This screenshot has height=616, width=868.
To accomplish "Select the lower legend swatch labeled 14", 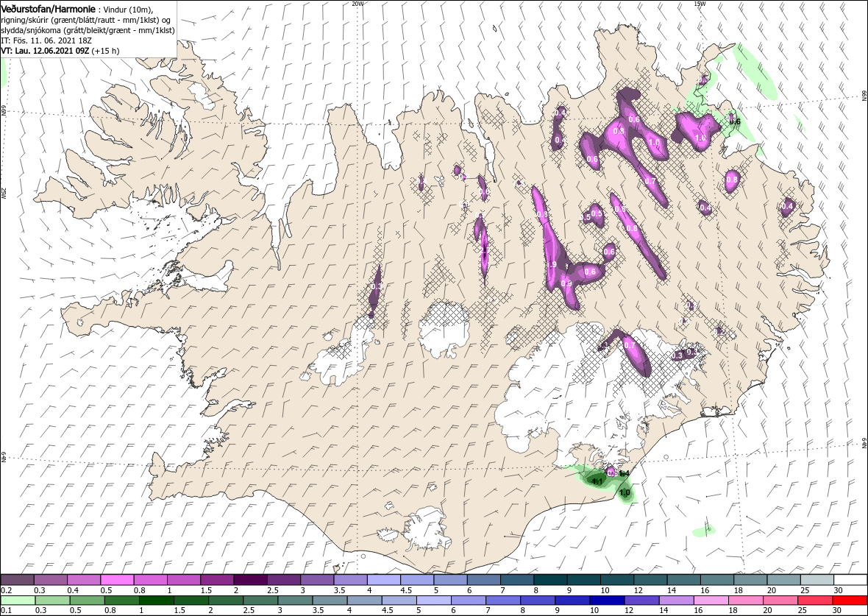I will [x=675, y=601].
